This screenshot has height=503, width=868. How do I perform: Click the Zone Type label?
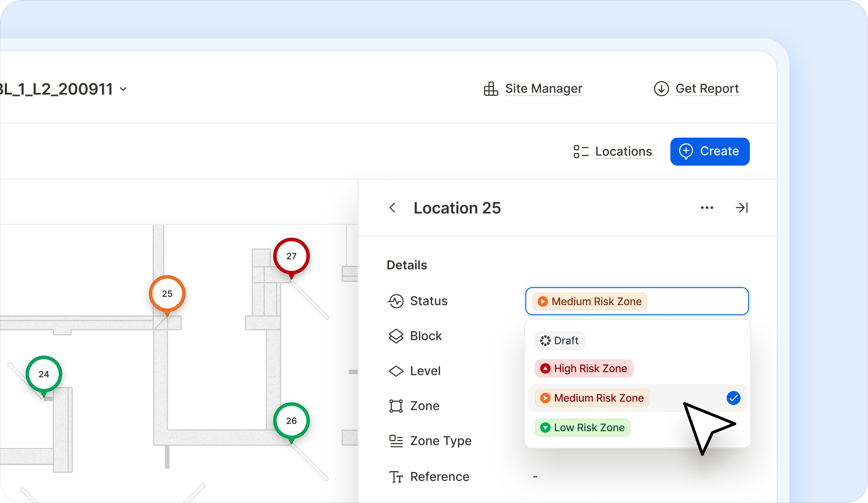pos(440,441)
